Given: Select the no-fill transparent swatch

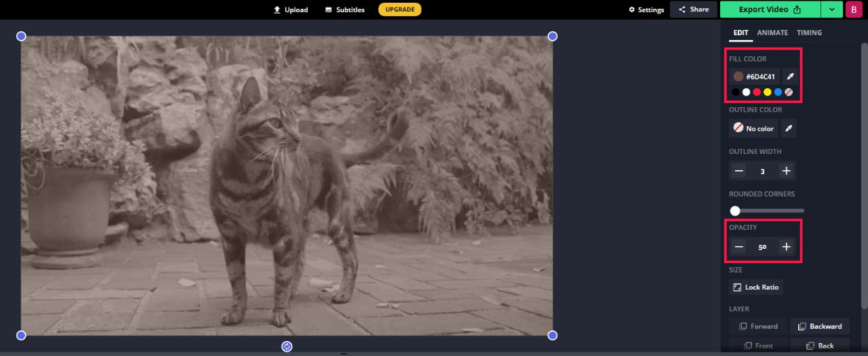Looking at the screenshot, I should [x=789, y=92].
